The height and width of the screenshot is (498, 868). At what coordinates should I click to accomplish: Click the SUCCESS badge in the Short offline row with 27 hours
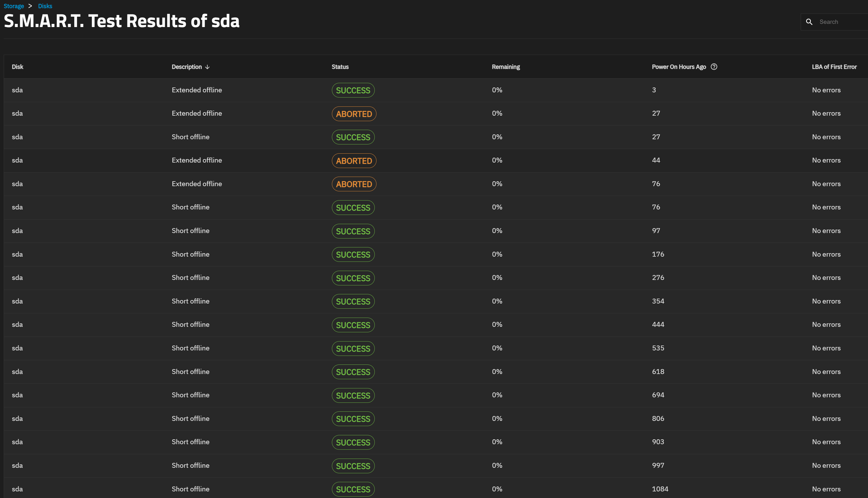pos(353,137)
